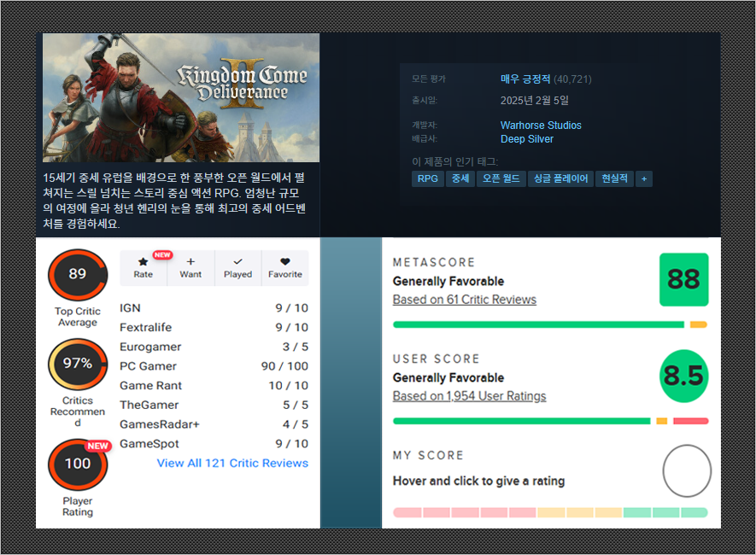Image resolution: width=756 pixels, height=555 pixels.
Task: Click 'Hover and click to give a rating'
Action: point(478,481)
